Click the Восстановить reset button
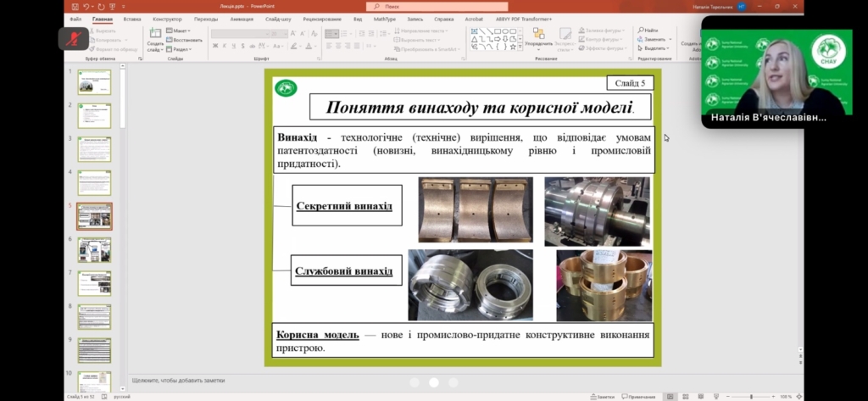This screenshot has width=868, height=401. coord(186,39)
